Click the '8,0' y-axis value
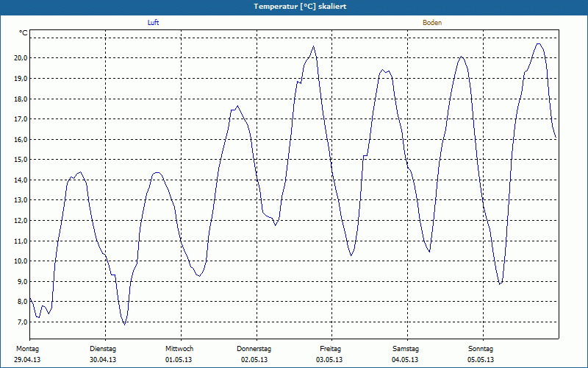 pyautogui.click(x=22, y=302)
